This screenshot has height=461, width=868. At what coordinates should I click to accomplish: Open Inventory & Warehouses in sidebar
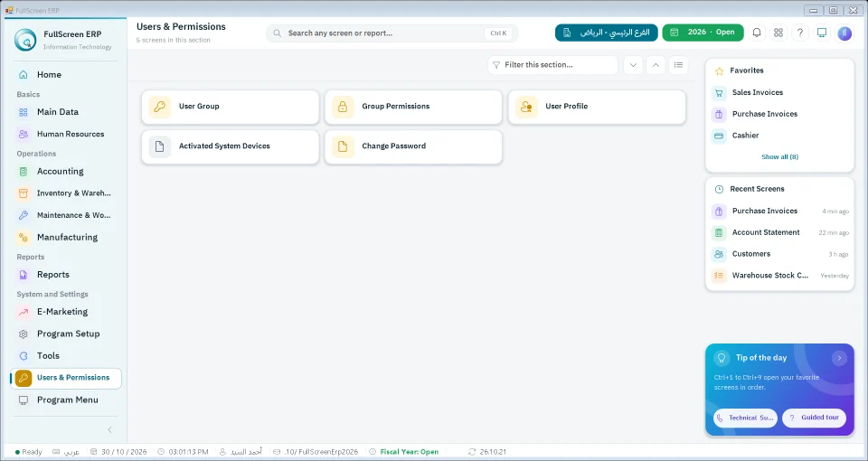tap(66, 193)
